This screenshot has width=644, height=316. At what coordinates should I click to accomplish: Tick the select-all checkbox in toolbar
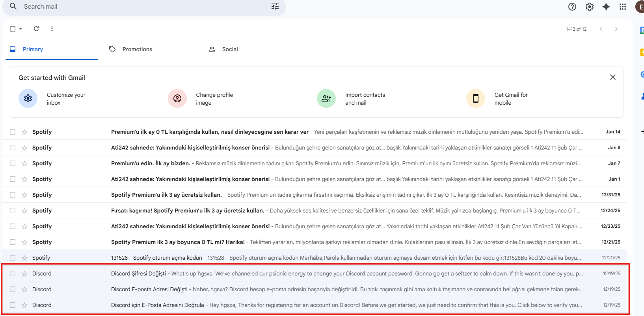[x=13, y=29]
